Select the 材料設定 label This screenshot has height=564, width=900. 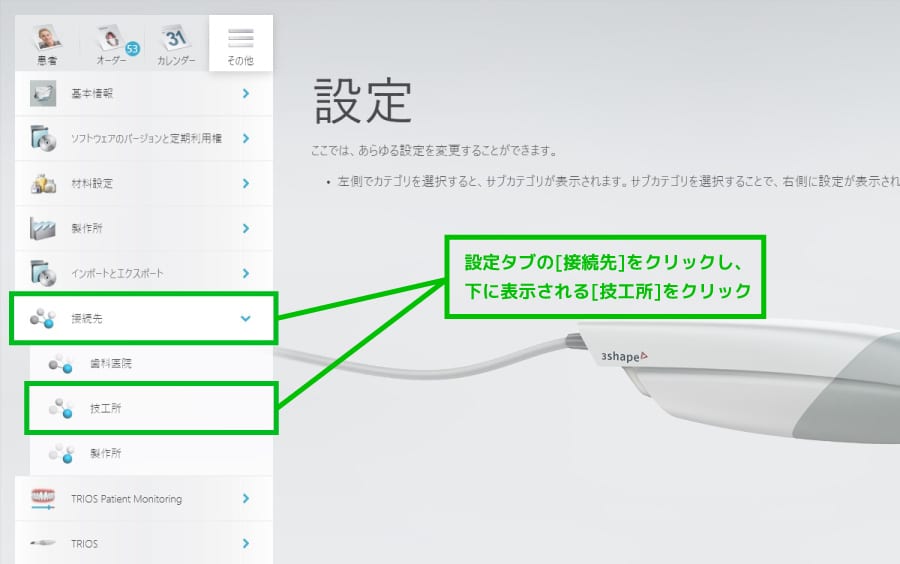92,184
